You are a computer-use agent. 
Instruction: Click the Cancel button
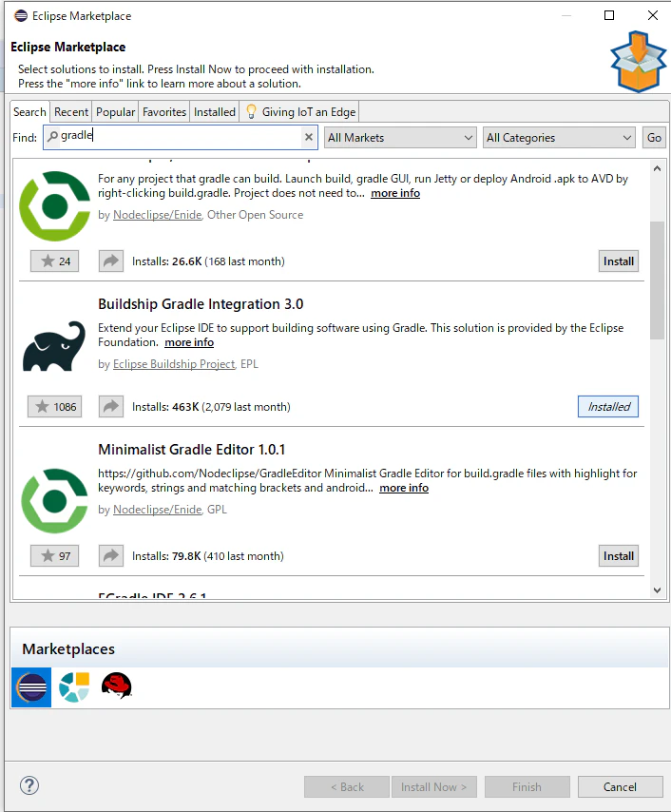pos(620,786)
